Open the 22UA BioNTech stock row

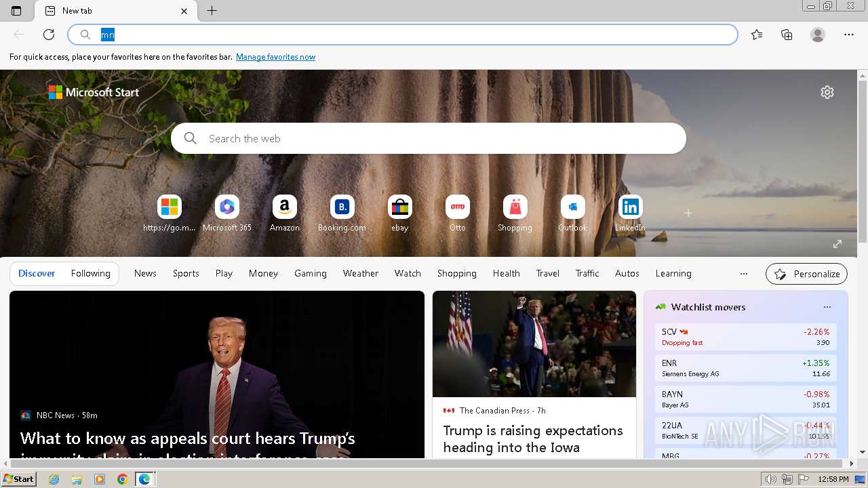pos(746,430)
